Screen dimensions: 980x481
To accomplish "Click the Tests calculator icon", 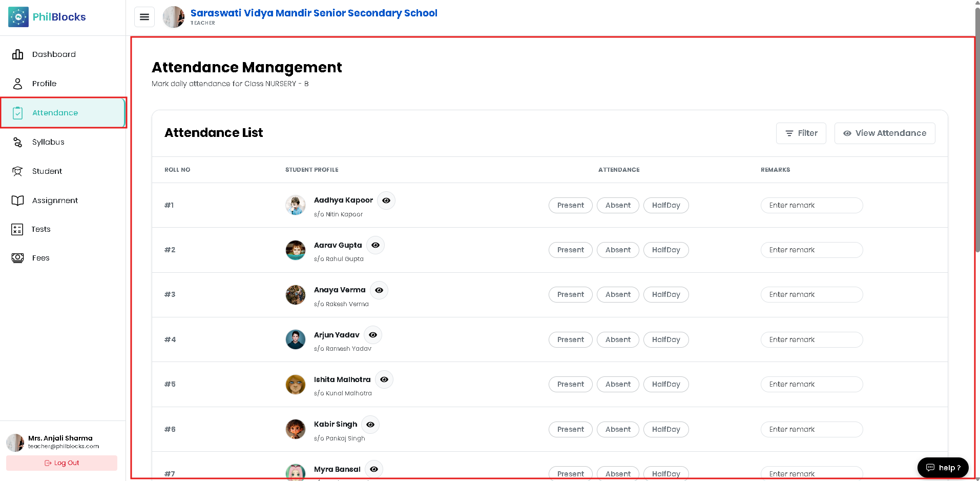I will tap(17, 229).
